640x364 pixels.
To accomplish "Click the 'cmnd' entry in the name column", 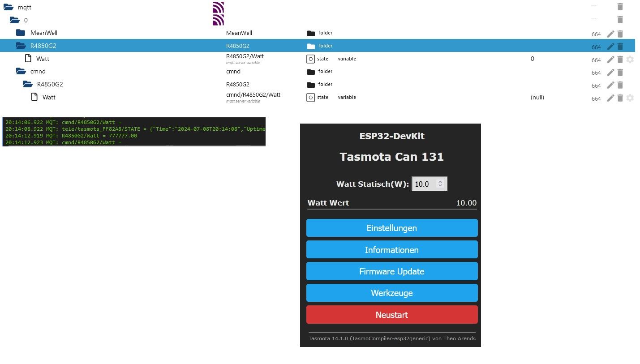I will pyautogui.click(x=233, y=71).
